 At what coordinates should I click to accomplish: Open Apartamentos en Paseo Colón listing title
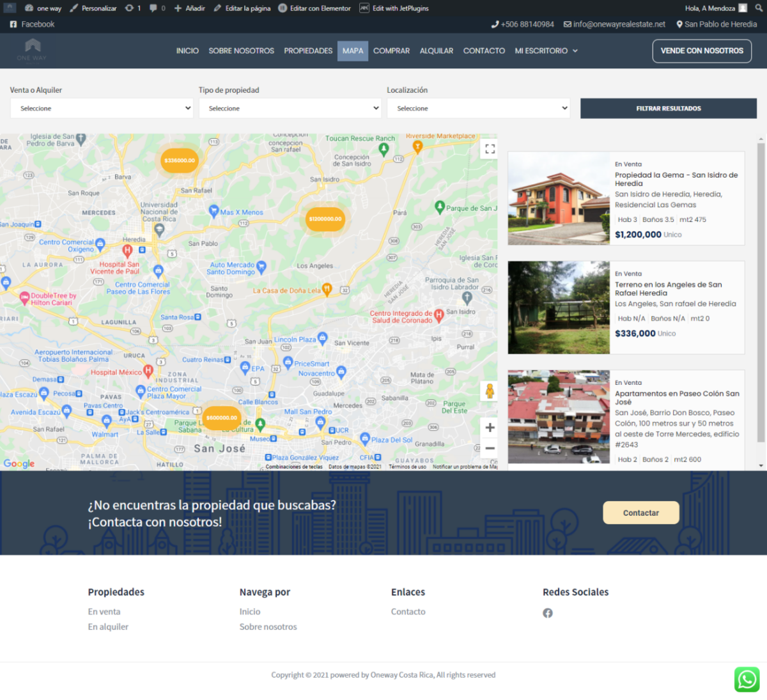pos(677,398)
